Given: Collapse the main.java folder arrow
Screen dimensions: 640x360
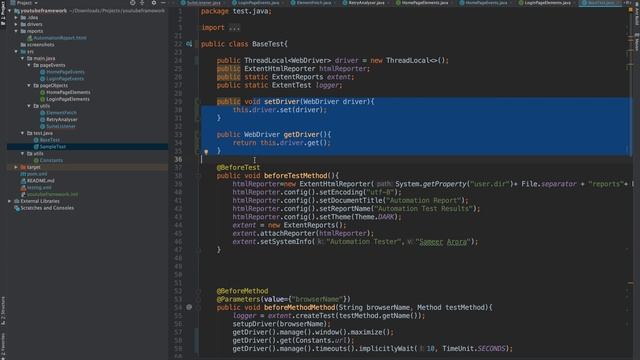Looking at the screenshot, I should (23, 58).
